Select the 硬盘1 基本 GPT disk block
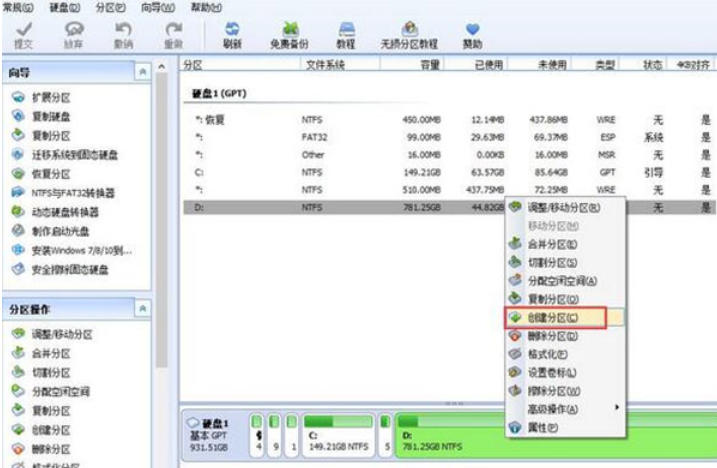This screenshot has width=717, height=468. (215, 435)
